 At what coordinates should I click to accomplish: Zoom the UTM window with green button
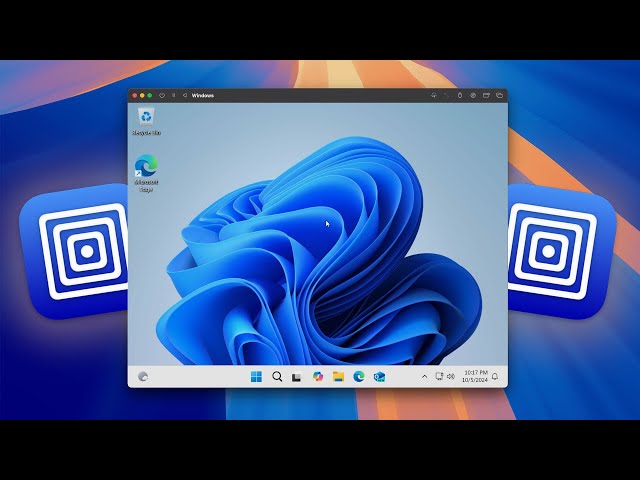click(150, 96)
